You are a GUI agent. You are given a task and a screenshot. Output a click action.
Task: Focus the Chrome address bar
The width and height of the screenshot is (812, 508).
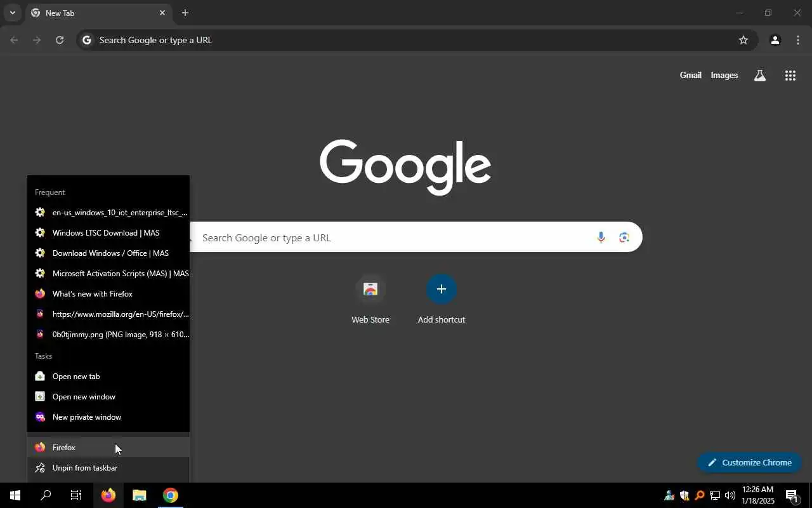click(x=417, y=40)
